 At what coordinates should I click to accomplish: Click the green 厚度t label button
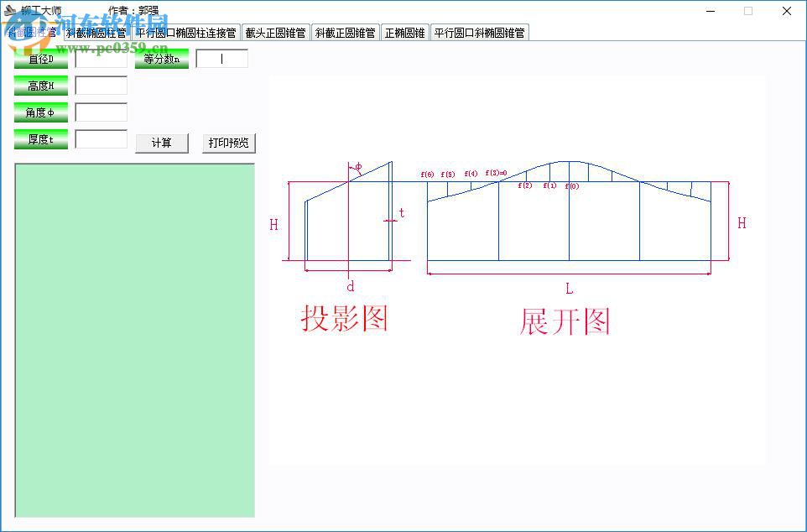[x=40, y=139]
